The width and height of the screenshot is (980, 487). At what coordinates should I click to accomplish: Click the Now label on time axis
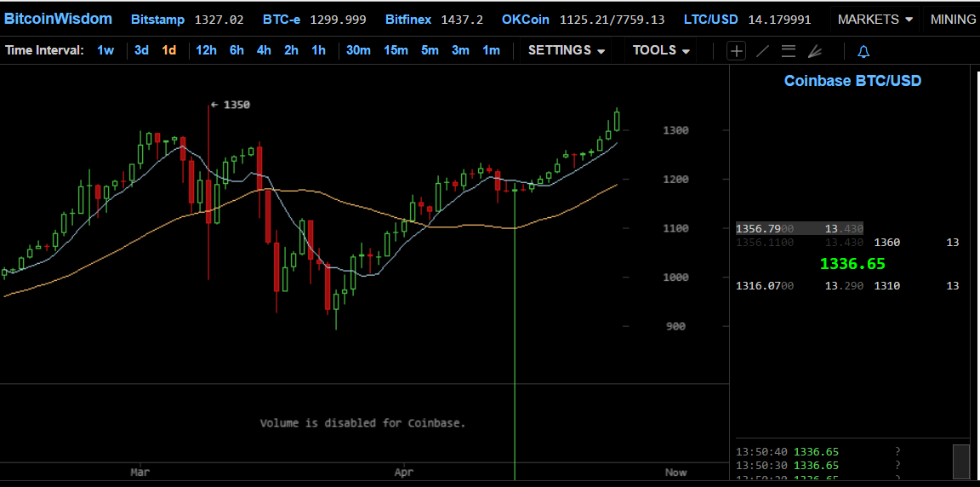tap(675, 473)
